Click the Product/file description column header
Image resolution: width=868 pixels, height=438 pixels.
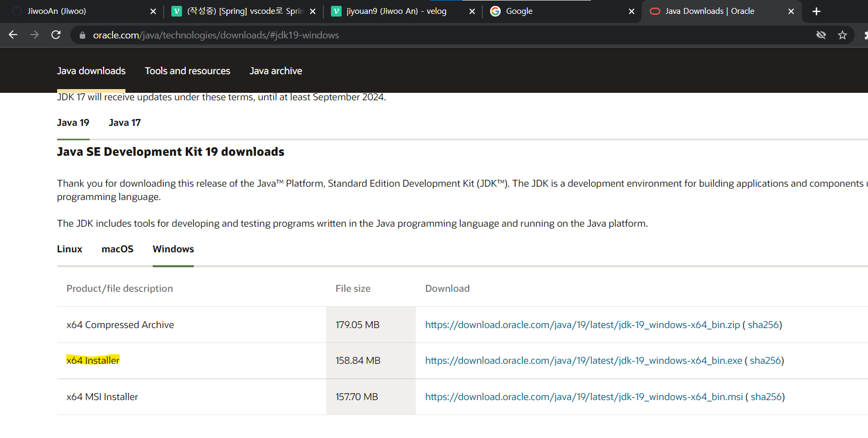pos(120,289)
